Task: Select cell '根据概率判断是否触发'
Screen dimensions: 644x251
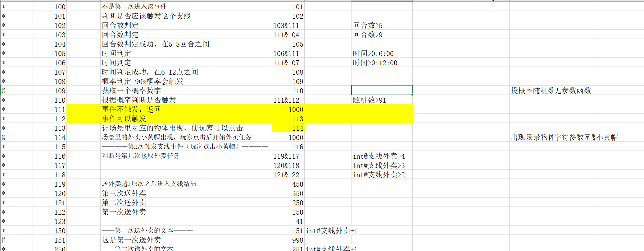Action: coord(186,100)
